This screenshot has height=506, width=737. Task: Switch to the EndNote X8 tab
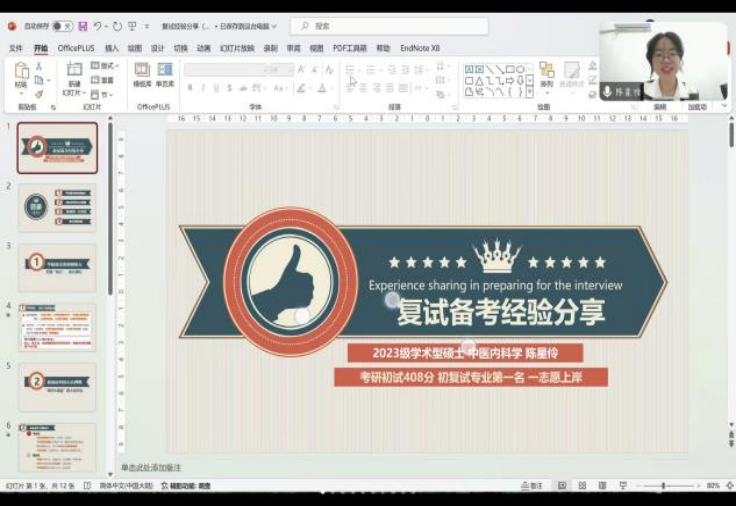coord(420,48)
